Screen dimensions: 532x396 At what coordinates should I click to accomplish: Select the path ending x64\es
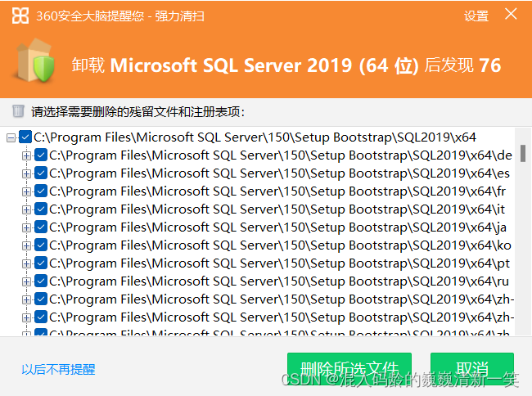coord(280,173)
